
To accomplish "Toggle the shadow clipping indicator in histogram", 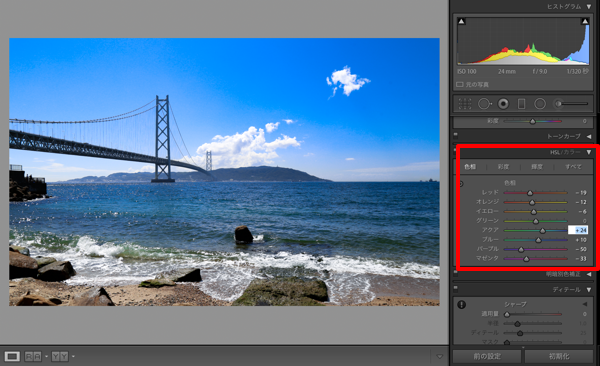I will [461, 21].
